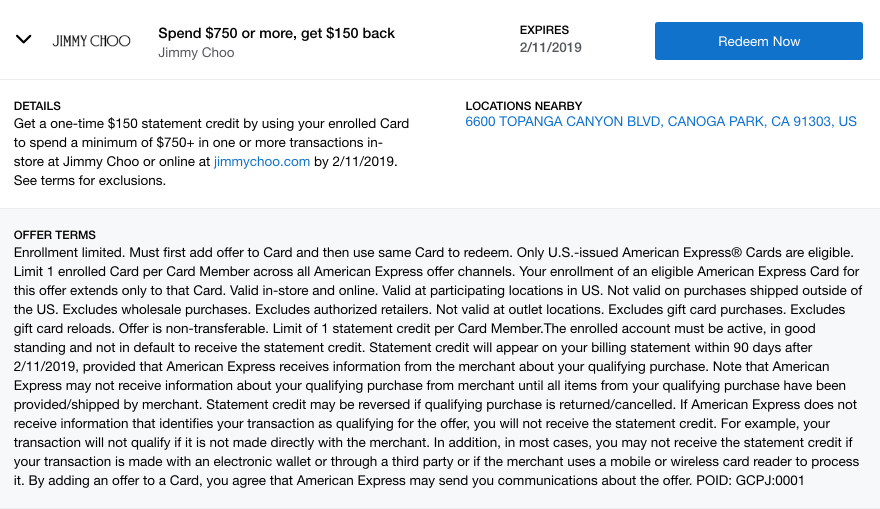The width and height of the screenshot is (880, 509).
Task: Click the EXPIRES label
Action: [544, 30]
